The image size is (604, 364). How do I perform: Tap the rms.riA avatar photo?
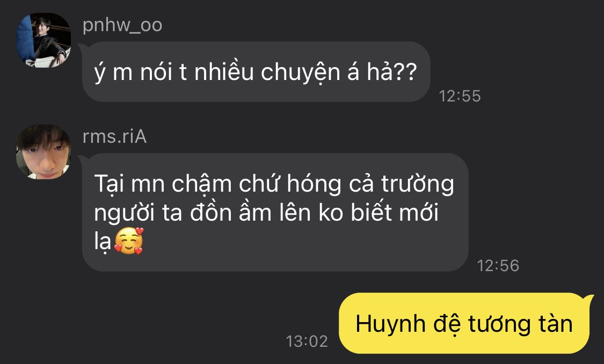tap(43, 152)
